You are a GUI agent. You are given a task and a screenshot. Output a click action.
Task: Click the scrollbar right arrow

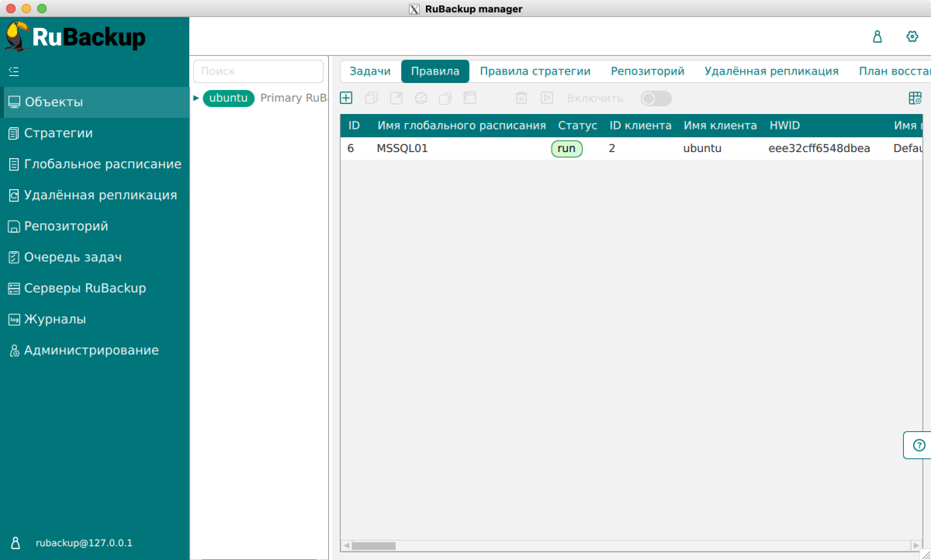coord(916,546)
